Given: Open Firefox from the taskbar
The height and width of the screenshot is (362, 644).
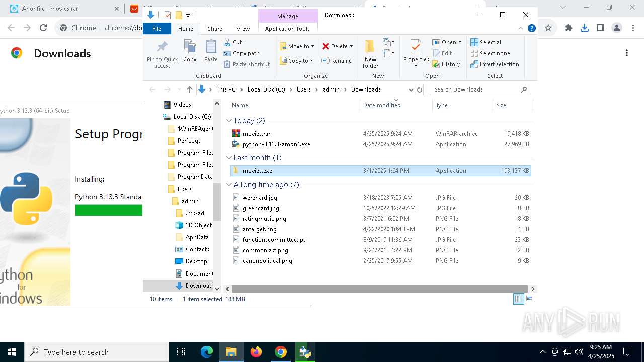Looking at the screenshot, I should point(256,352).
